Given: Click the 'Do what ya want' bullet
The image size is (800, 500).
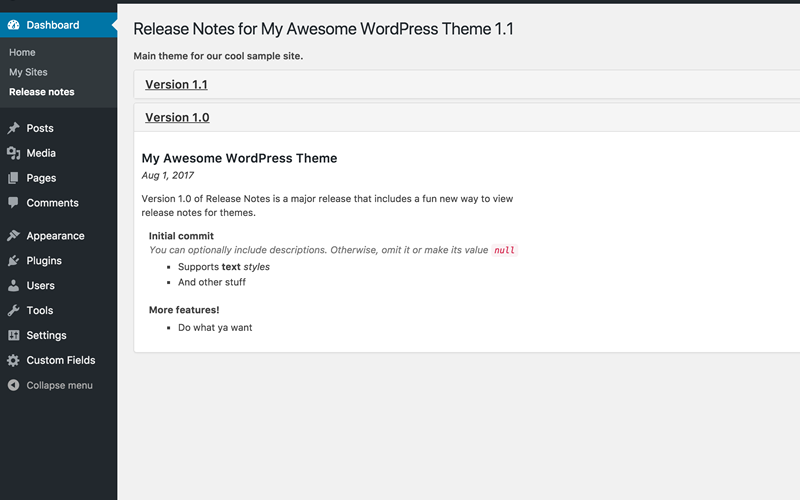Looking at the screenshot, I should point(215,328).
